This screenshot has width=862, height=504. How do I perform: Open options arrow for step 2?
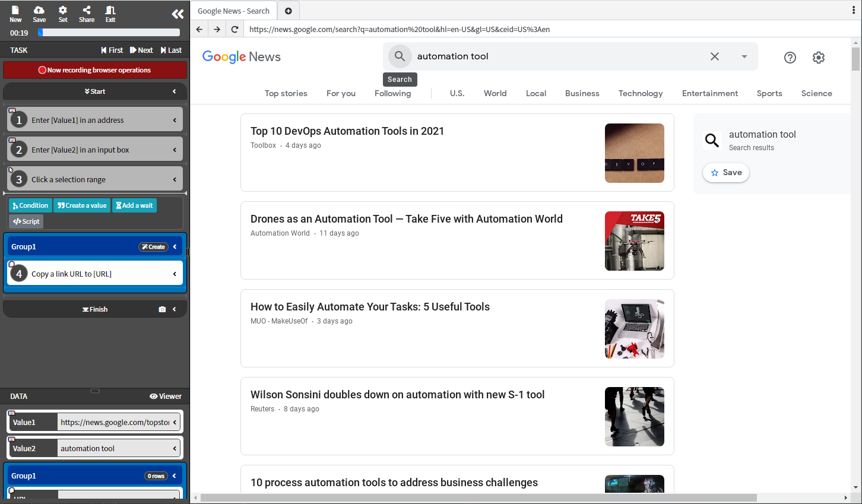[x=175, y=150]
